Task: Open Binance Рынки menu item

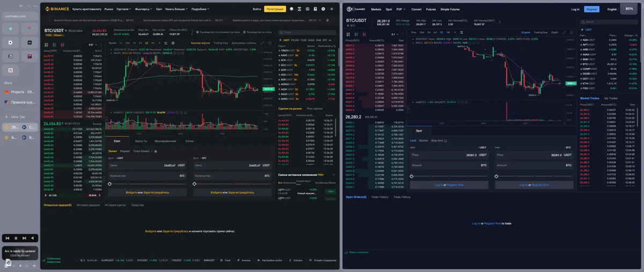Action: tap(108, 9)
